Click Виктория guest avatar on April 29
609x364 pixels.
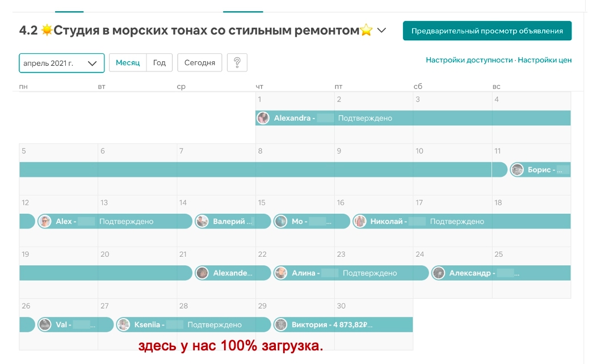[280, 325]
